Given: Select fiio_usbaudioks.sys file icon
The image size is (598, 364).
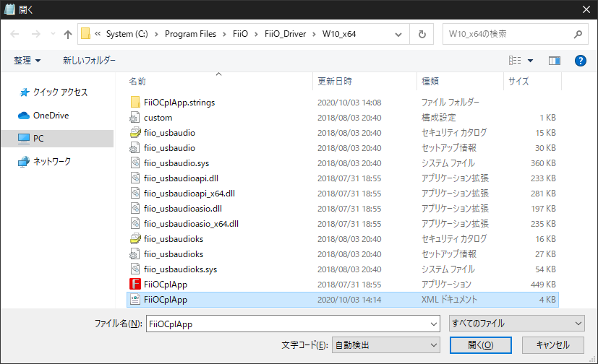Looking at the screenshot, I should click(135, 269).
